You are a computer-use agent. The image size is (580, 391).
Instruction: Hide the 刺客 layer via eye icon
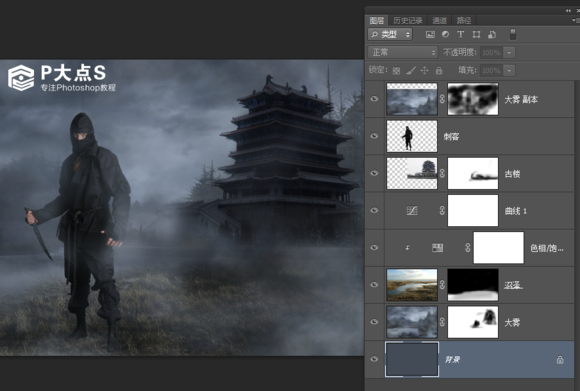click(374, 136)
